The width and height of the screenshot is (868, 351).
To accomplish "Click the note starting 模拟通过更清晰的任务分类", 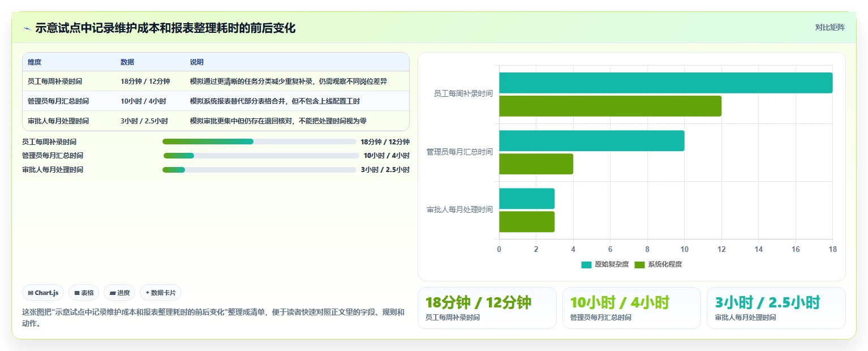I will point(289,82).
